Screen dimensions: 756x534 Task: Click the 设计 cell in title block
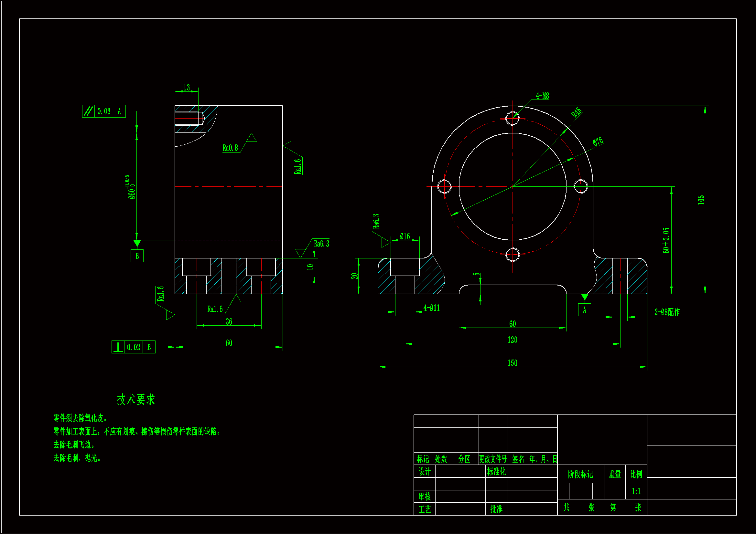click(425, 472)
